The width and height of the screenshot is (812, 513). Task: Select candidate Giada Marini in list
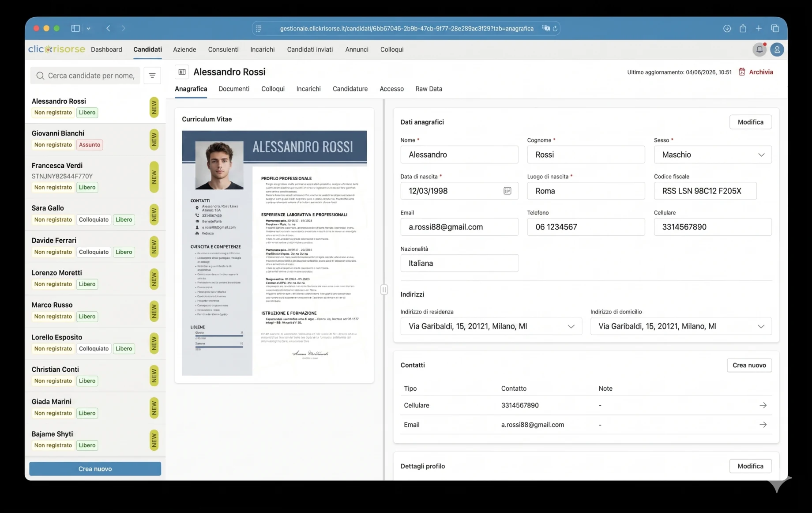tap(95, 407)
